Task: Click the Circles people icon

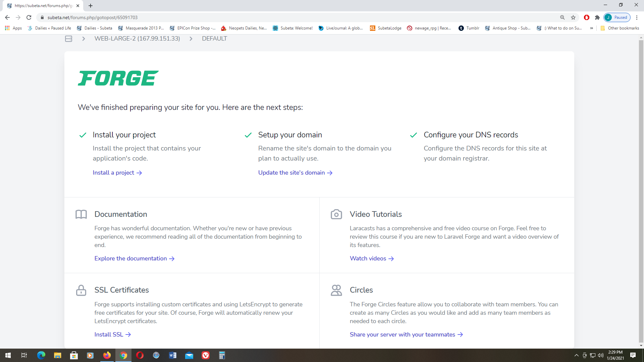Action: click(x=336, y=290)
